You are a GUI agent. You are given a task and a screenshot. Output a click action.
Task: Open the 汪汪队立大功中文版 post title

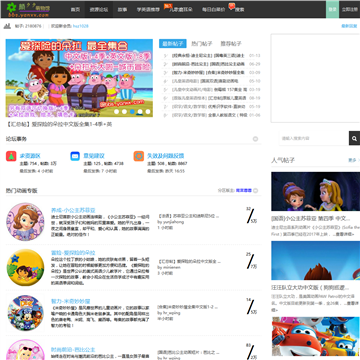tap(310, 288)
